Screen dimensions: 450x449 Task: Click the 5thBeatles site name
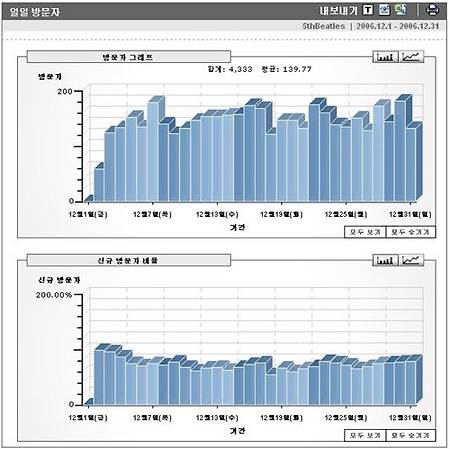point(324,26)
